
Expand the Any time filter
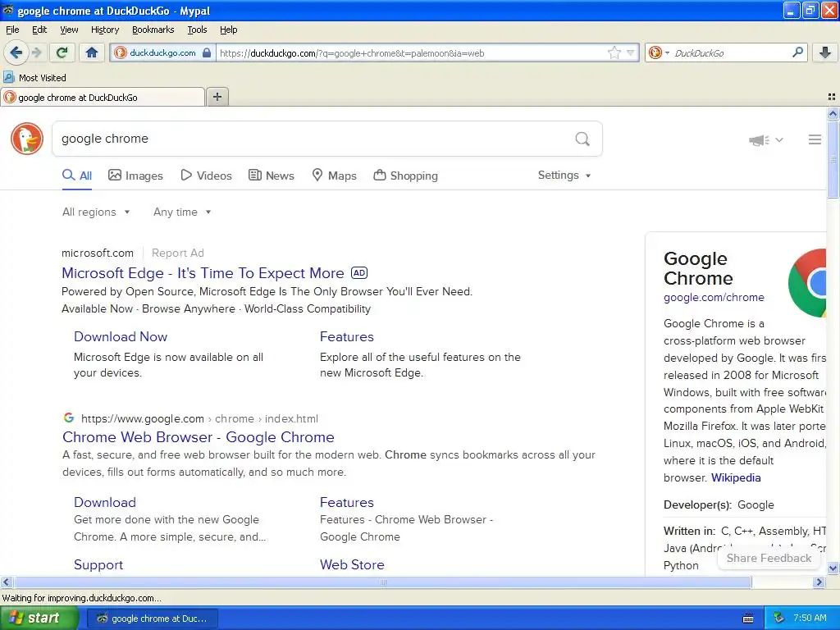(x=182, y=212)
